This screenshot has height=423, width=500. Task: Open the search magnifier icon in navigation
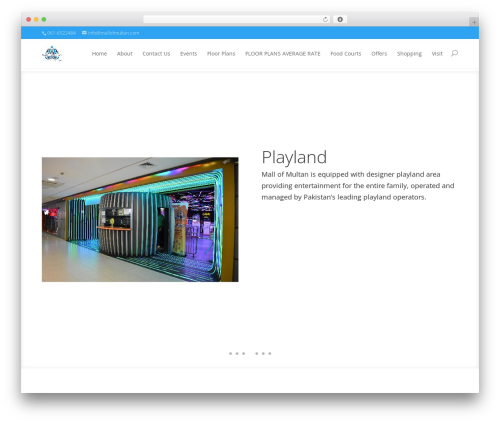454,53
